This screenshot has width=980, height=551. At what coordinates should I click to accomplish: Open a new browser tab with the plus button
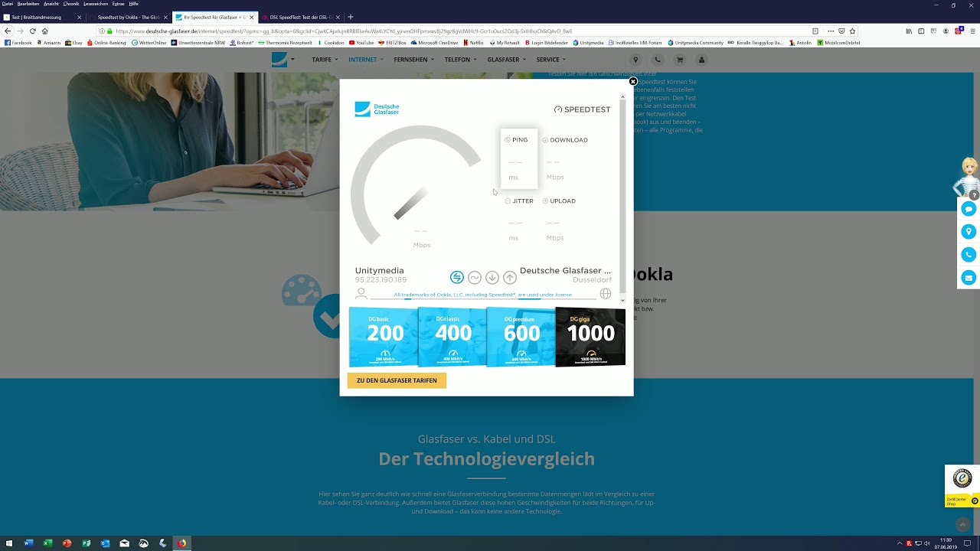[x=351, y=17]
